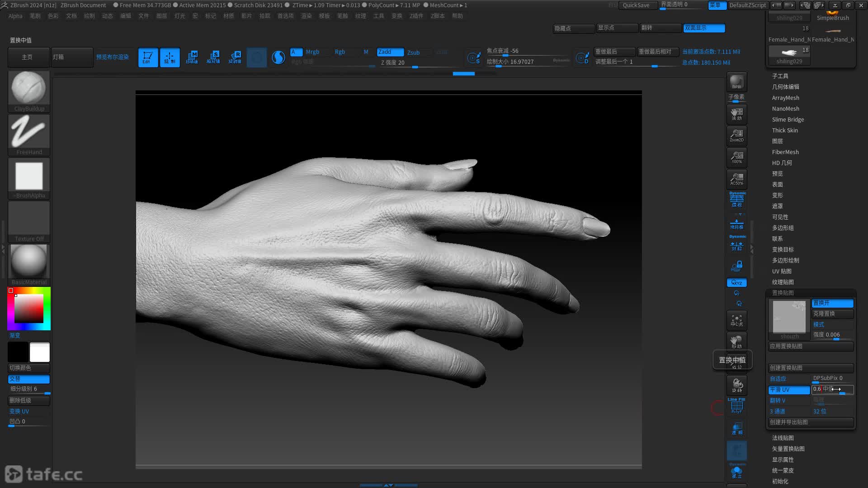
Task: Expand the FiberMesh section
Action: [785, 152]
